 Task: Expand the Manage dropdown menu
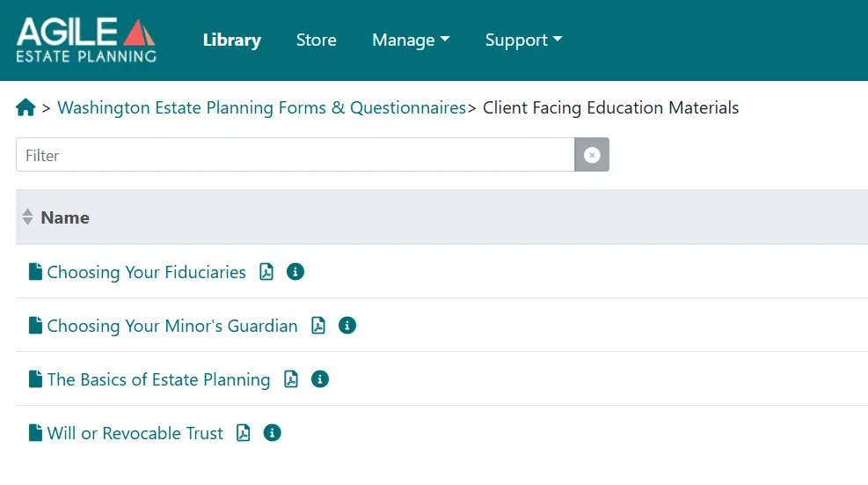[x=411, y=40]
